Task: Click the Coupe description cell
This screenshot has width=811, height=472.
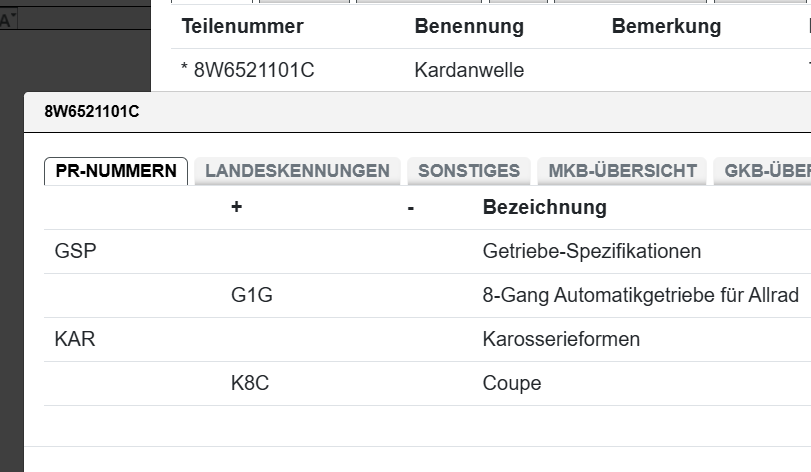Action: click(511, 383)
